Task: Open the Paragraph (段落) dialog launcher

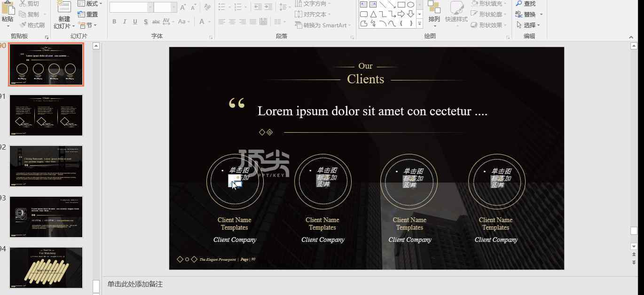Action: tap(352, 37)
